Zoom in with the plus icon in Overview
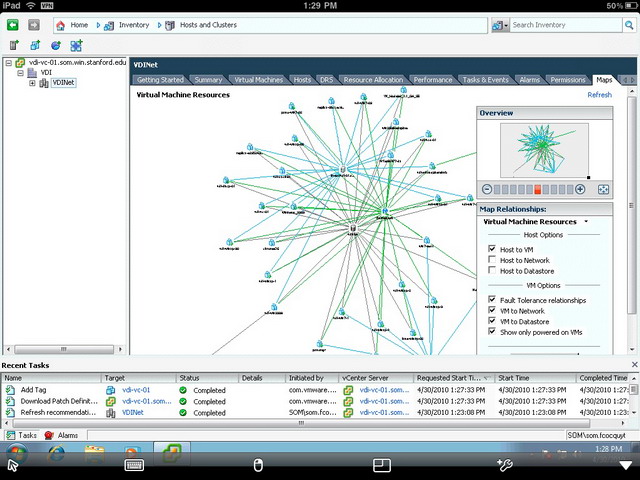Screen dimensions: 640x480 click(580, 189)
